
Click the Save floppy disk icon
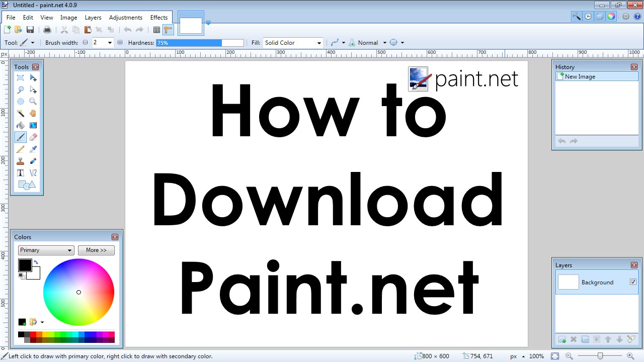[x=30, y=30]
